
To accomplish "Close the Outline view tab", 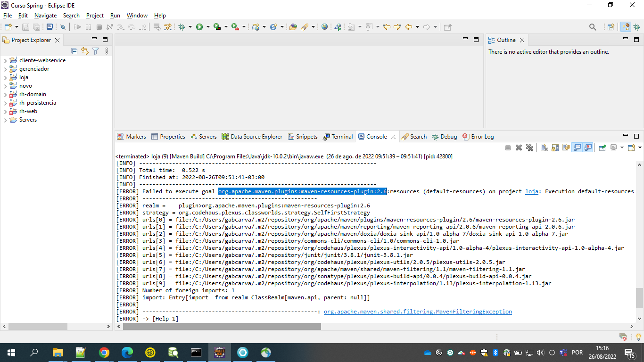I will (522, 41).
